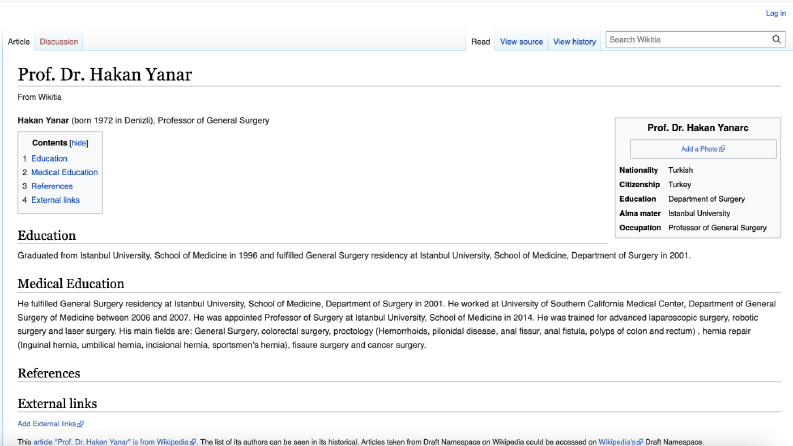Open the View source tab
793x446 pixels.
(x=521, y=41)
